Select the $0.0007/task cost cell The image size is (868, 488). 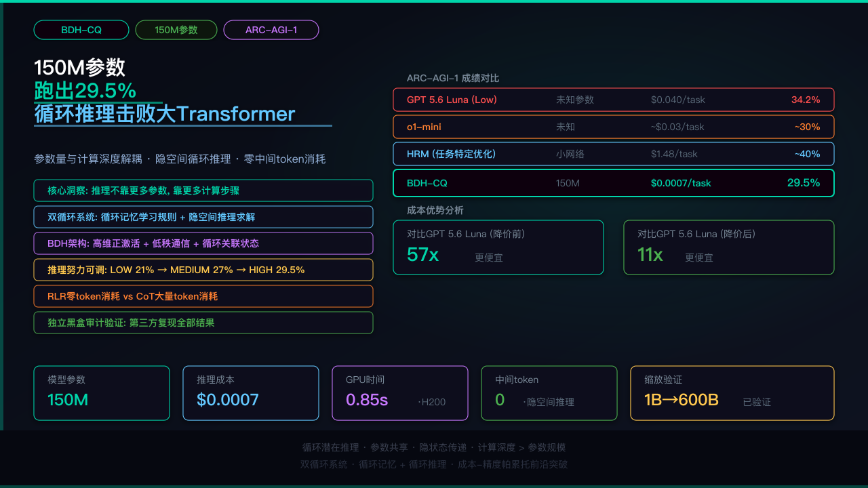point(681,183)
